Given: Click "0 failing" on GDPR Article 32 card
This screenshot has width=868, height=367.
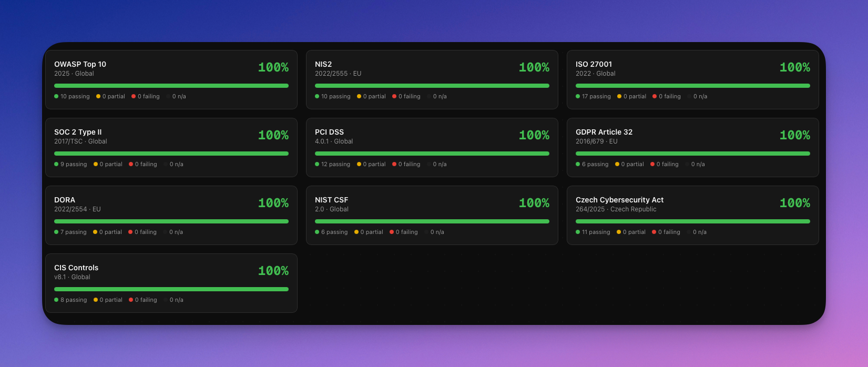Looking at the screenshot, I should click(x=665, y=164).
